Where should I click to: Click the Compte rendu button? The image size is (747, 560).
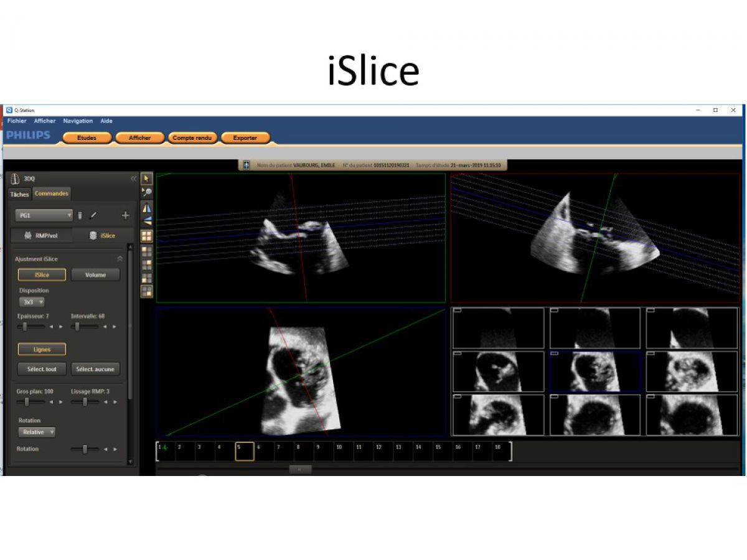192,138
